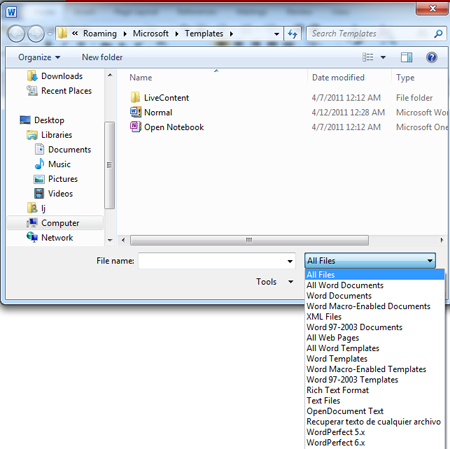450x449 pixels.
Task: Click the Word icon in title bar
Action: click(11, 12)
